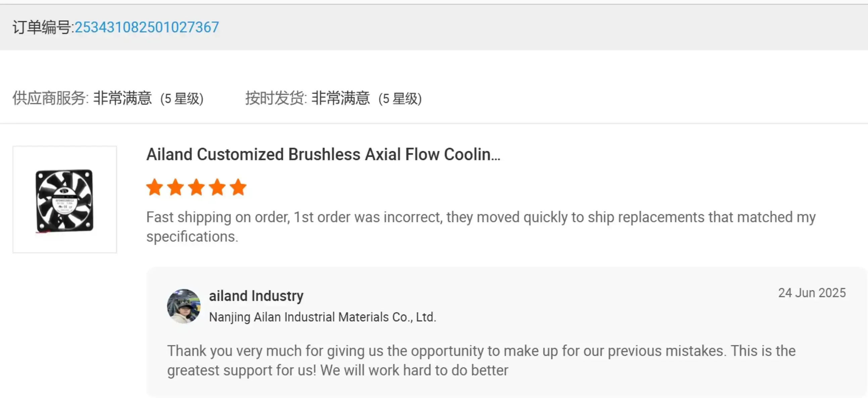This screenshot has height=398, width=868.
Task: Click the fifth orange rating star
Action: [238, 187]
